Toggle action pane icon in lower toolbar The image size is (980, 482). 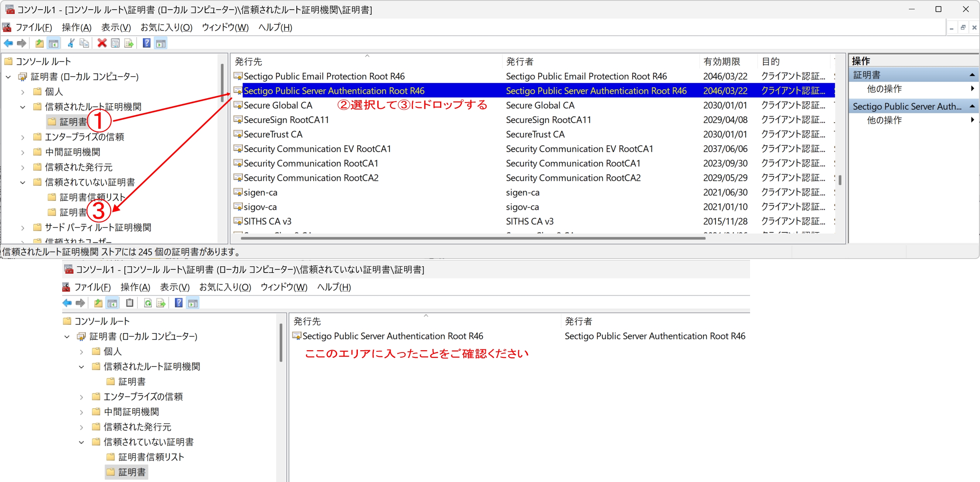(193, 303)
